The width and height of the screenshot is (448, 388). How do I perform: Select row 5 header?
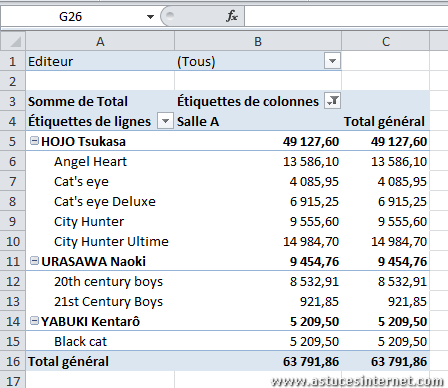(13, 141)
